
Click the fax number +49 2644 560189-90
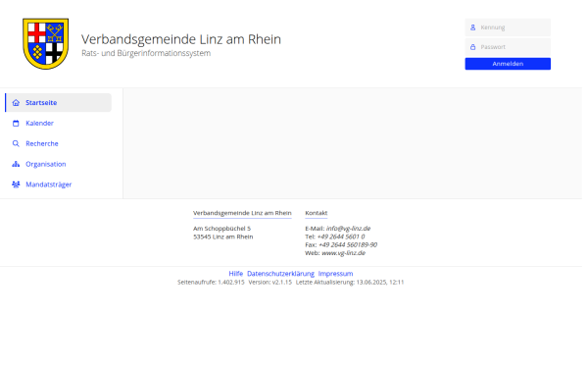348,244
